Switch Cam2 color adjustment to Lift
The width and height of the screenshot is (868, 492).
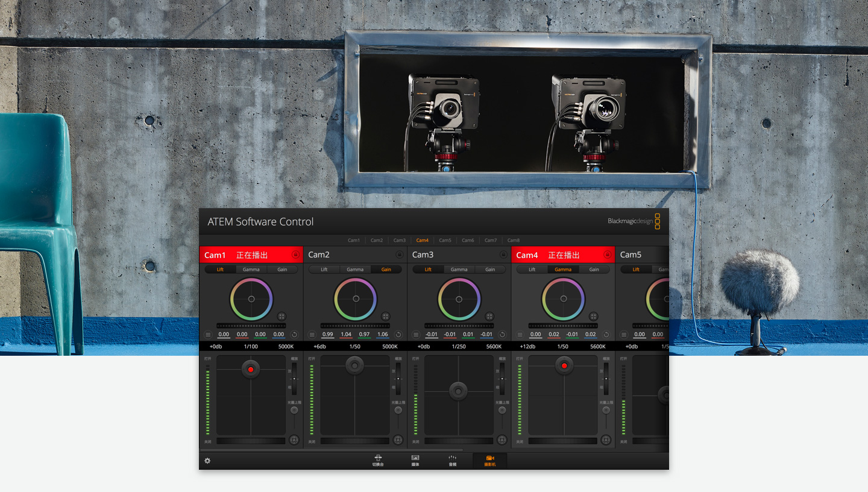coord(324,270)
